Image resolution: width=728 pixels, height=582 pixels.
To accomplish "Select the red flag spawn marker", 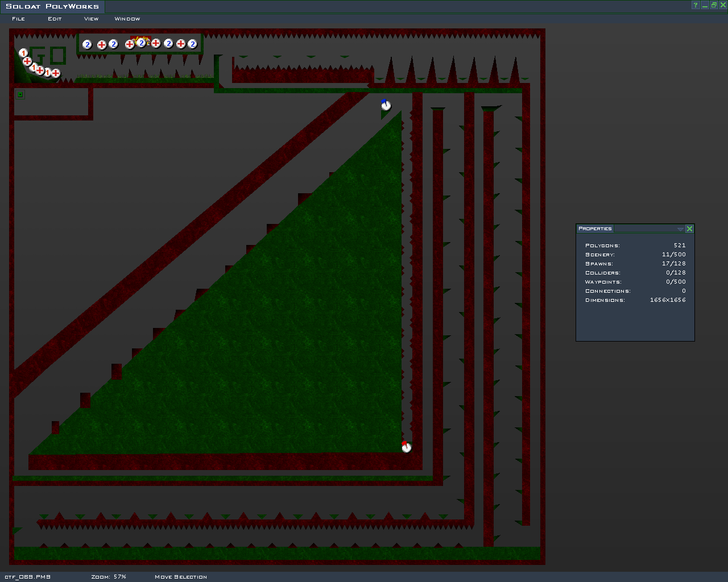I will point(406,447).
